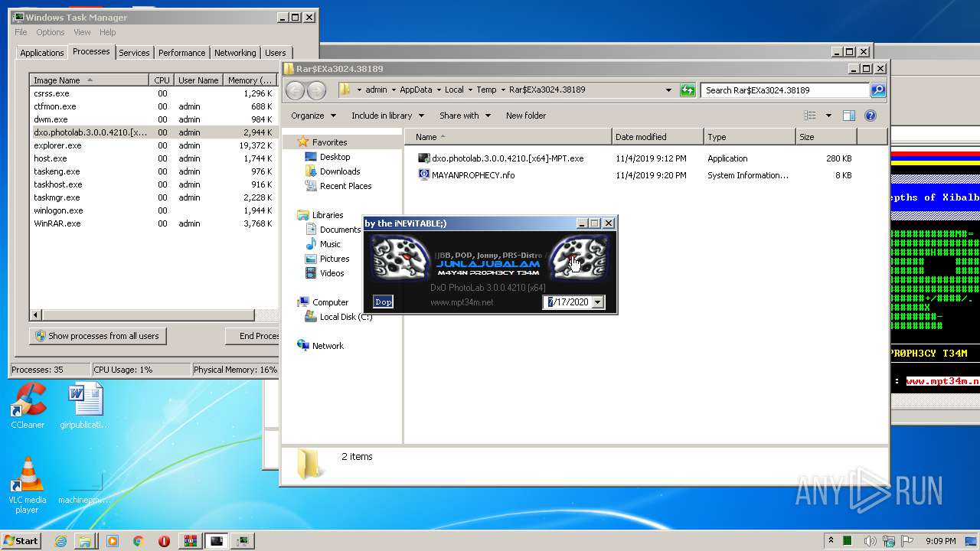Open girlpublicati Word document on desktop
The image size is (980, 551).
click(83, 406)
